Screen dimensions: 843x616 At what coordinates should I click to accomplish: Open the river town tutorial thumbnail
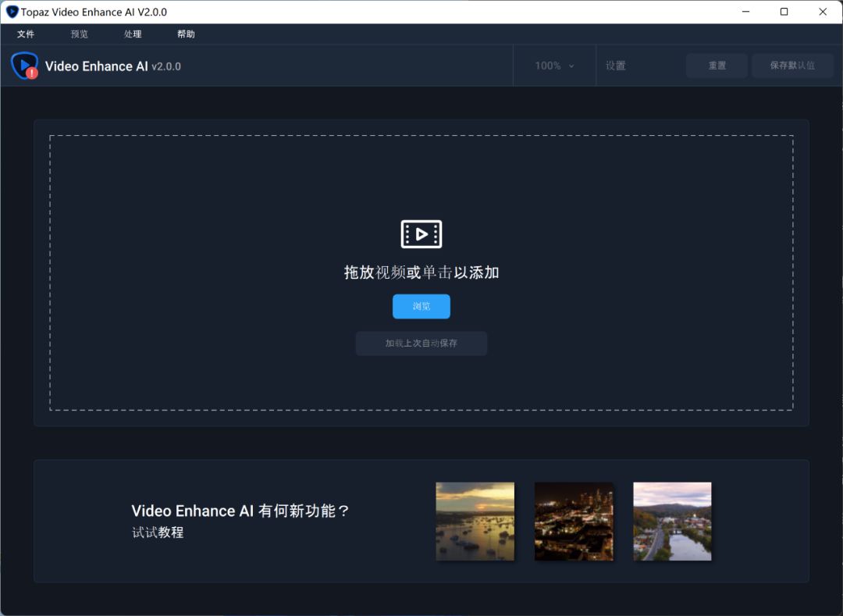[672, 522]
